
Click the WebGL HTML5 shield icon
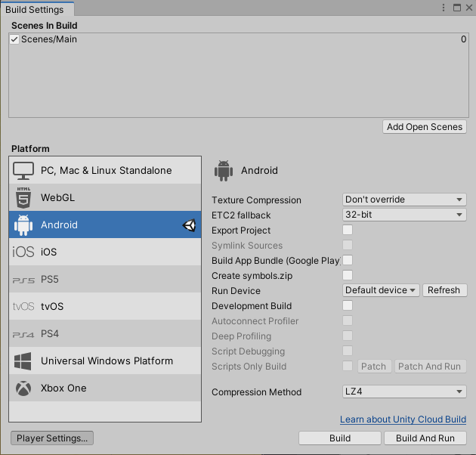23,198
